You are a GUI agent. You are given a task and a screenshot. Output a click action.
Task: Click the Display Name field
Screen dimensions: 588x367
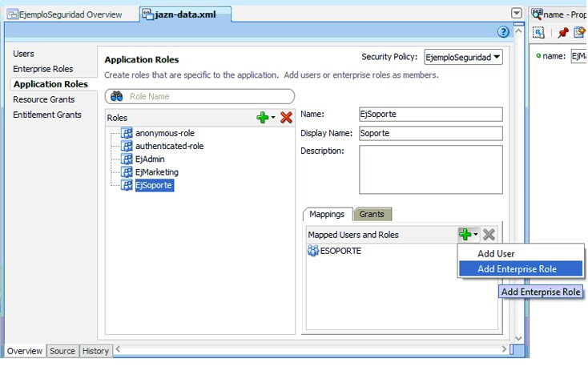(x=431, y=133)
